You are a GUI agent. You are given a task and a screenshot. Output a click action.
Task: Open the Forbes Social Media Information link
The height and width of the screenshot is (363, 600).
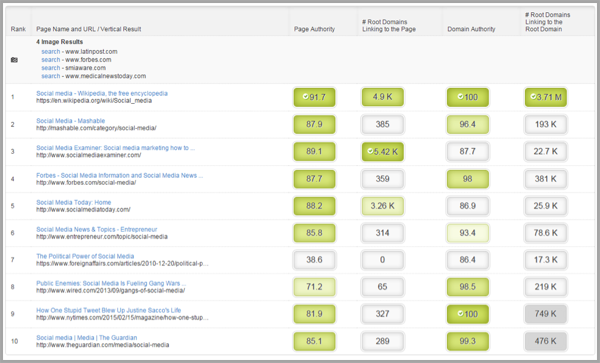click(120, 176)
